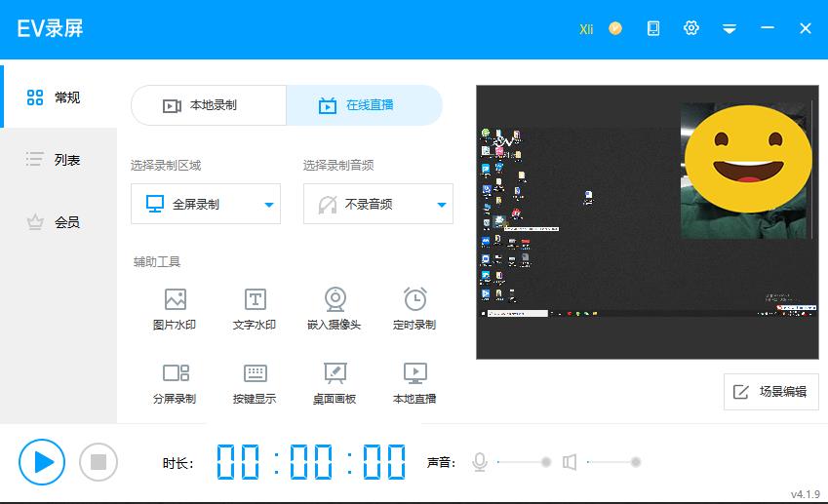Image resolution: width=828 pixels, height=504 pixels.
Task: Adjust the speaker volume slider
Action: coord(614,462)
